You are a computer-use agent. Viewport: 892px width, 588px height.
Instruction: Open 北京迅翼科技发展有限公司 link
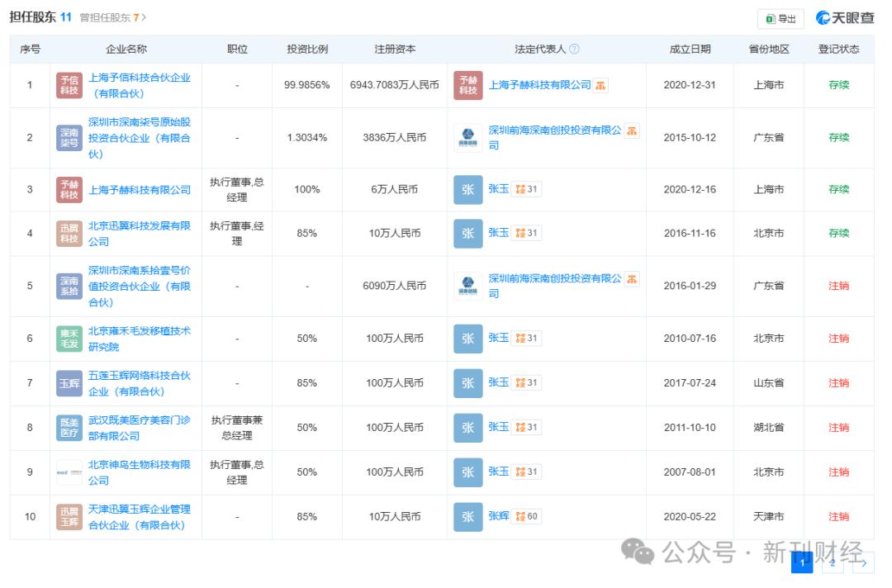140,234
